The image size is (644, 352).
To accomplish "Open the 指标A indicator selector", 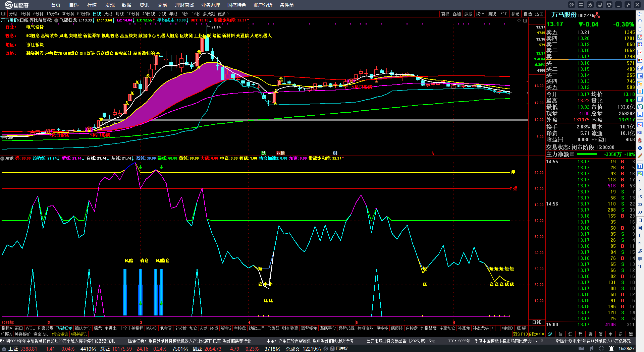I will pos(7,328).
